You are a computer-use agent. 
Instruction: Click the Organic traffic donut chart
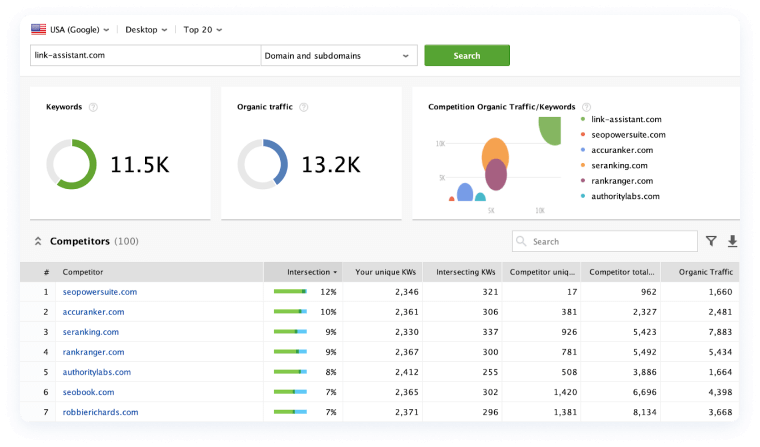pyautogui.click(x=262, y=164)
